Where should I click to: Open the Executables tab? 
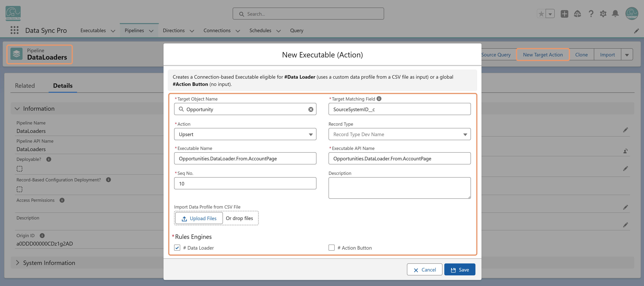(x=93, y=30)
